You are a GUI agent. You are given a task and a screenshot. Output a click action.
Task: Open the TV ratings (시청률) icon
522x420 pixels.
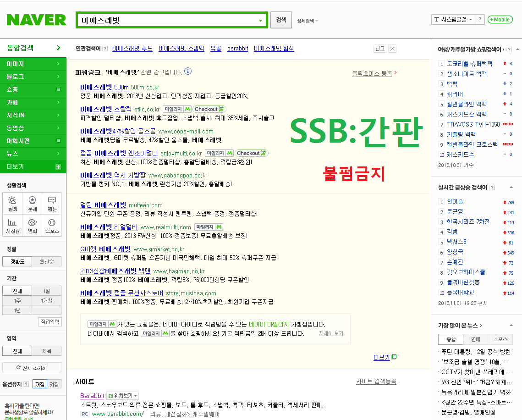point(13,226)
